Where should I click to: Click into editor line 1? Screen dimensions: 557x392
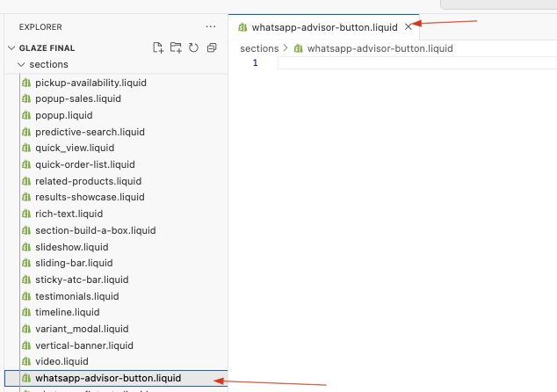(417, 63)
